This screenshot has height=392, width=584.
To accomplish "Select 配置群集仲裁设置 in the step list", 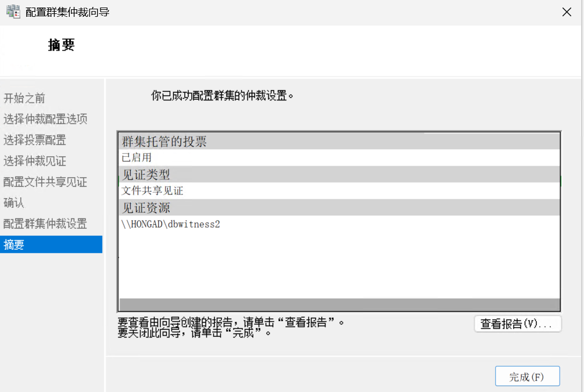I will tap(45, 224).
